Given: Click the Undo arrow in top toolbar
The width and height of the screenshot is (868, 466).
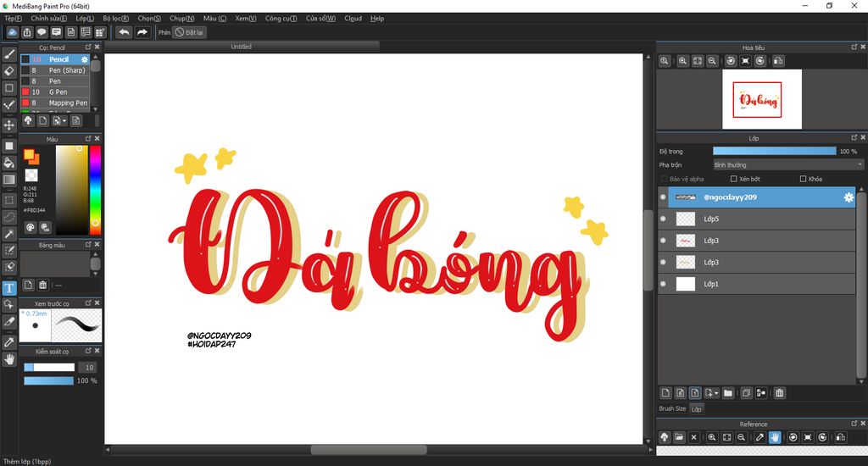Looking at the screenshot, I should [124, 32].
